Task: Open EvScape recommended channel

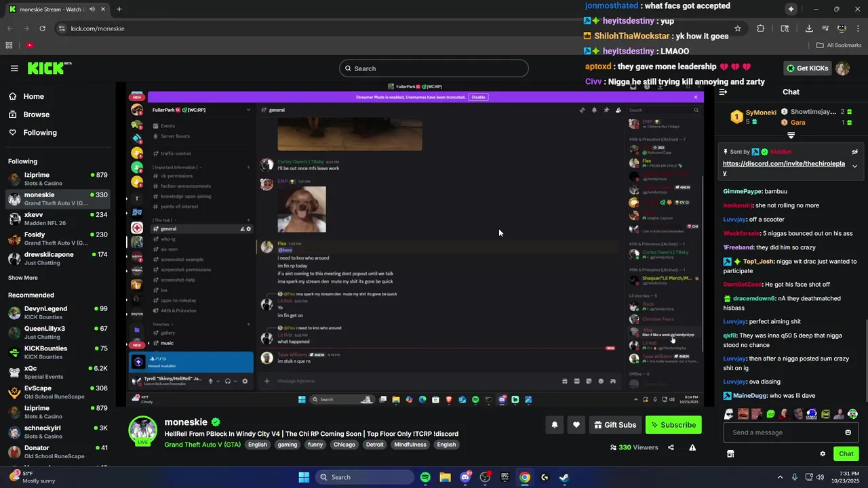Action: pos(58,392)
